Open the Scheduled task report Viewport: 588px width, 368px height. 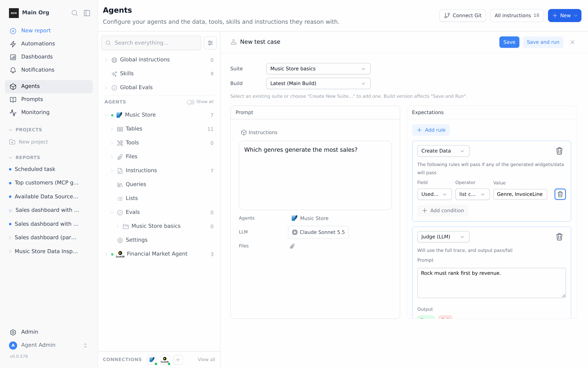[x=35, y=169]
